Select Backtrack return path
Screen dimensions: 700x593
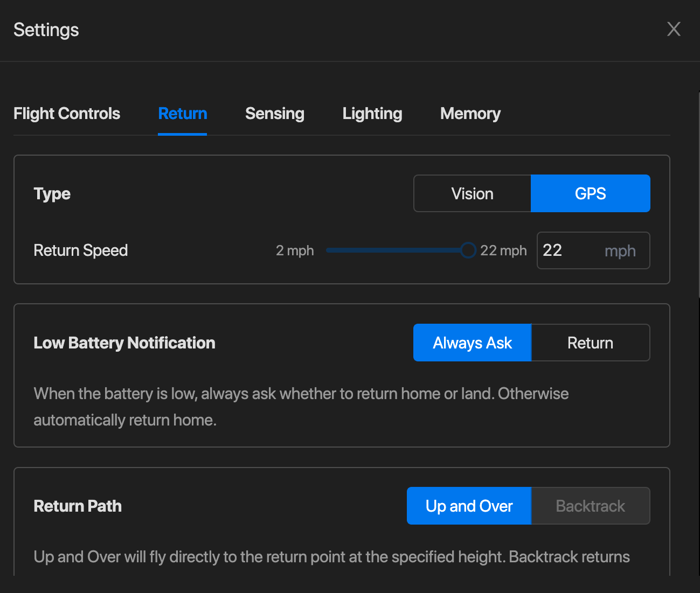pos(591,506)
